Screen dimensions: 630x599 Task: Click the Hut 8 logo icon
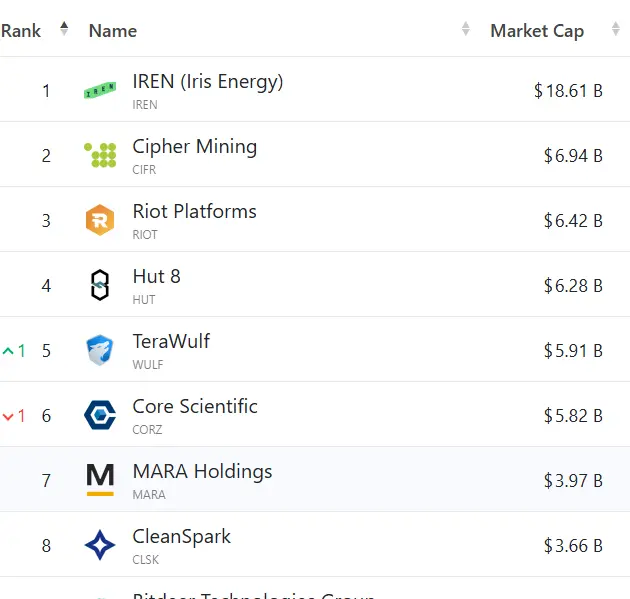pyautogui.click(x=100, y=285)
